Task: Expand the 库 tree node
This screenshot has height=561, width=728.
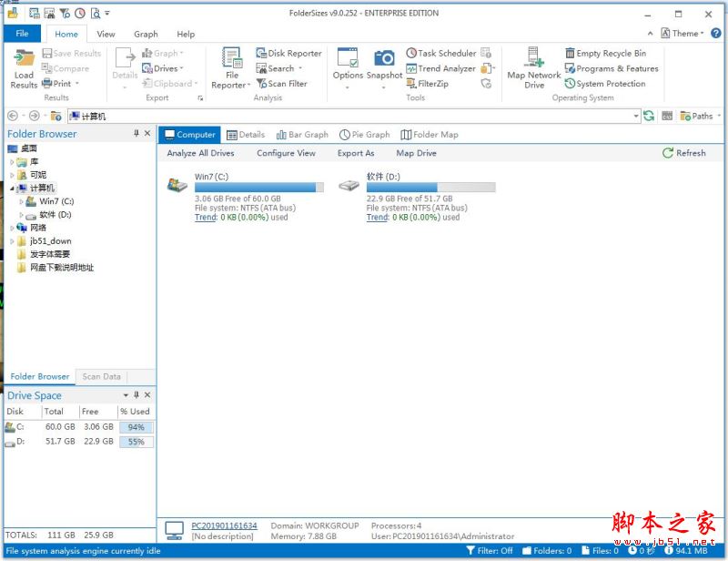Action: click(x=12, y=162)
